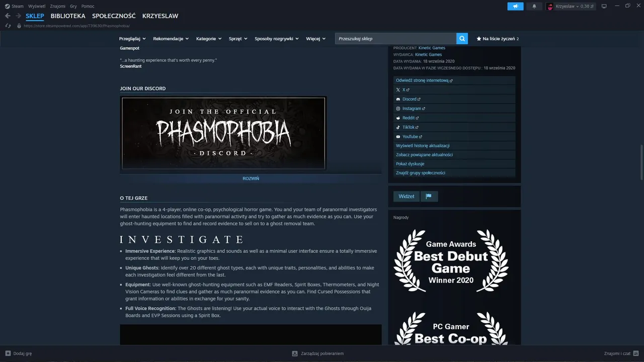
Task: Open Zarządzaj pobieraniem downloads
Action: (318, 353)
